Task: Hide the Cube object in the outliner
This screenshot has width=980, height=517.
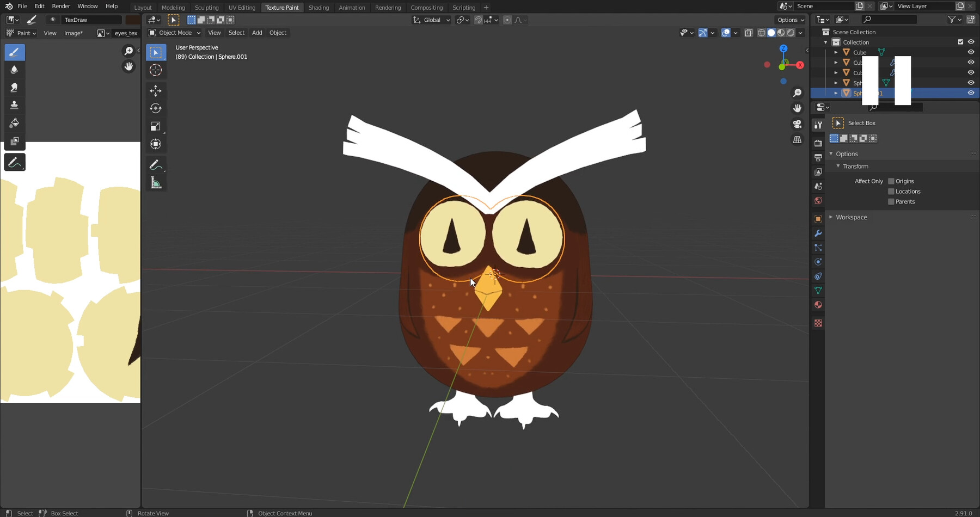Action: pos(971,52)
